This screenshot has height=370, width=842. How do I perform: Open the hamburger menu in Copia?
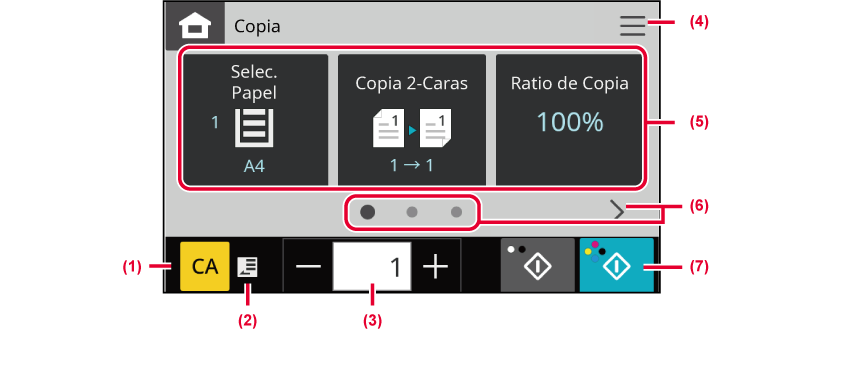(x=632, y=26)
